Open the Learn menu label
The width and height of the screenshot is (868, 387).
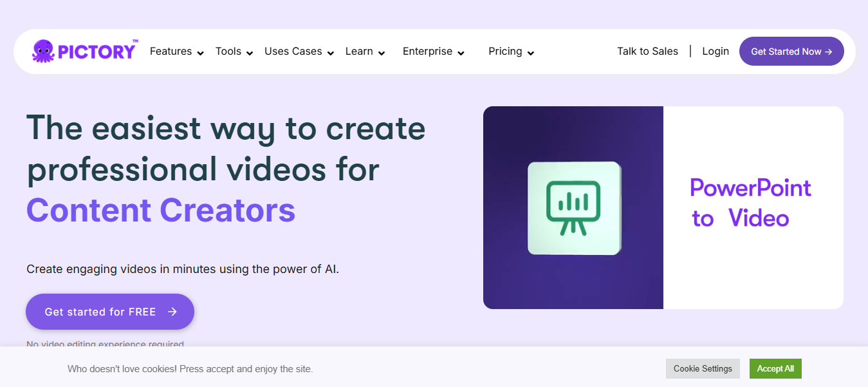point(358,52)
